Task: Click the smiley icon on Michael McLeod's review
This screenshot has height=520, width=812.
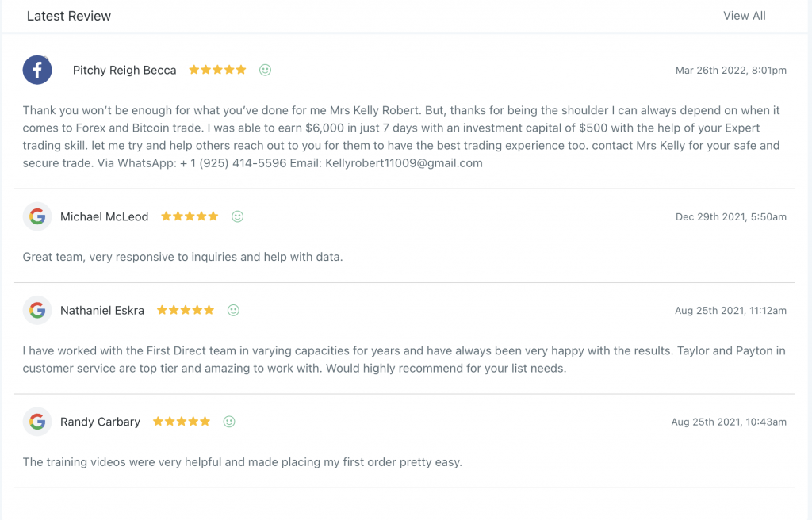Action: pyautogui.click(x=237, y=216)
